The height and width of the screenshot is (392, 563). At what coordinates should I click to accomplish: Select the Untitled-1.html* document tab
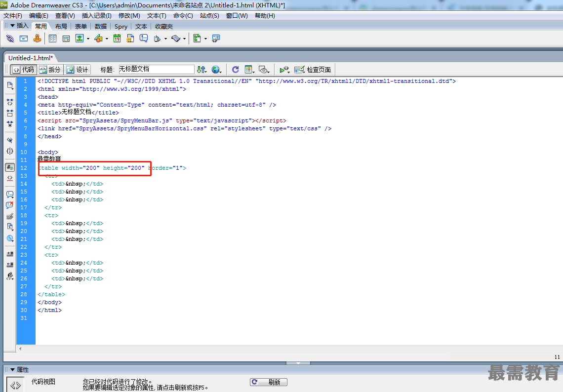(31, 58)
